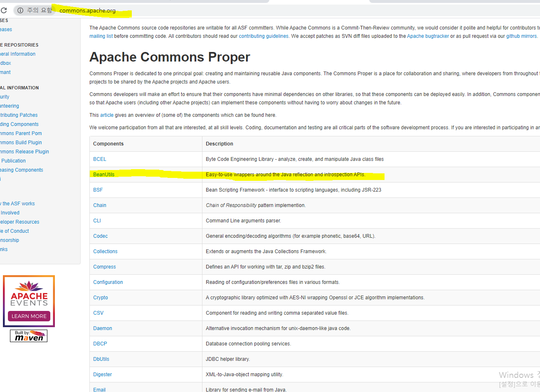This screenshot has height=392, width=540.
Task: Open the Crypto component link
Action: [x=101, y=298]
